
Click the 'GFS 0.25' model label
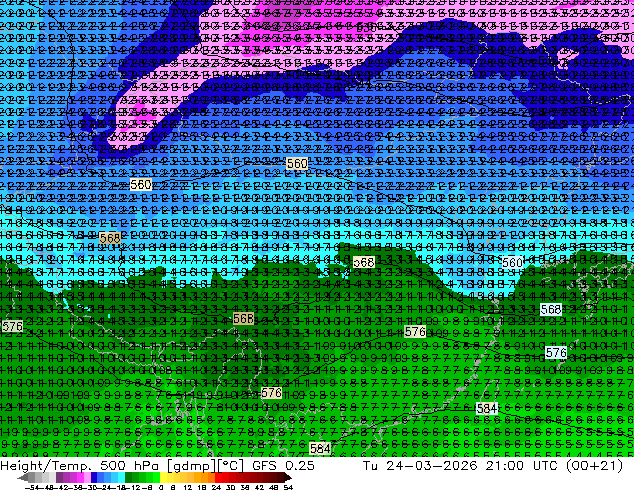[283, 466]
